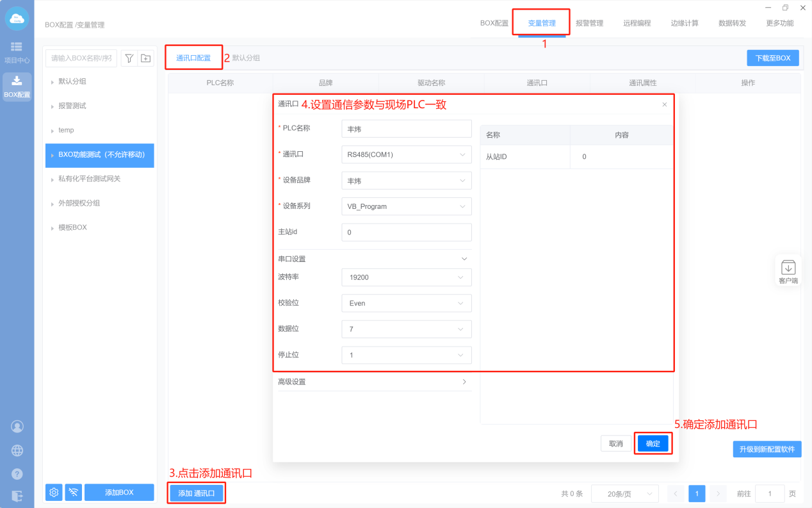Viewport: 812px width, 508px height.
Task: Switch to the 远程编程 tab
Action: (637, 23)
